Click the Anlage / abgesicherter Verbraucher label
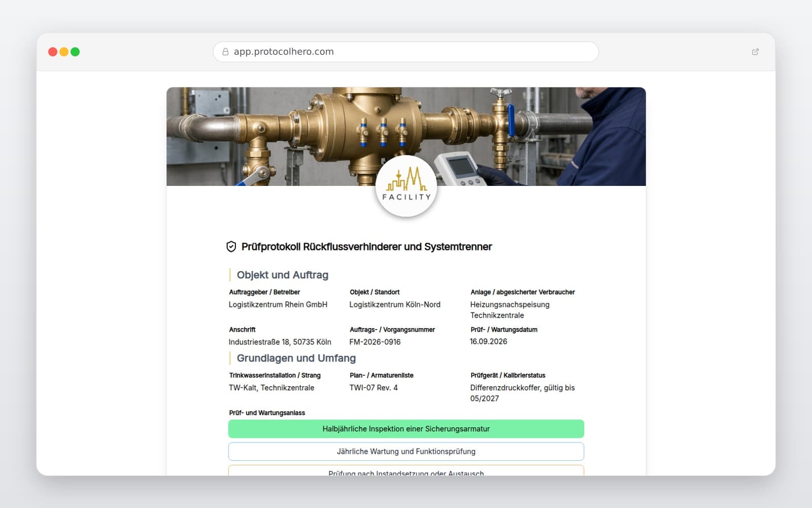The height and width of the screenshot is (508, 812). (x=523, y=292)
